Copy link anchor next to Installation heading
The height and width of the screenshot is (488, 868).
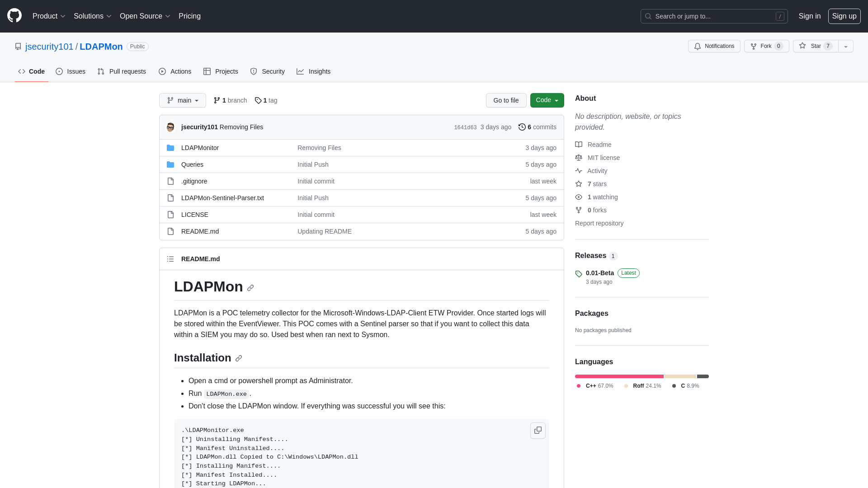tap(239, 358)
